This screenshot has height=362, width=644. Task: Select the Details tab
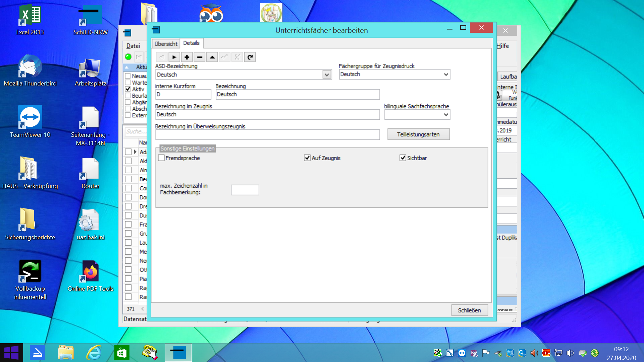click(x=191, y=43)
